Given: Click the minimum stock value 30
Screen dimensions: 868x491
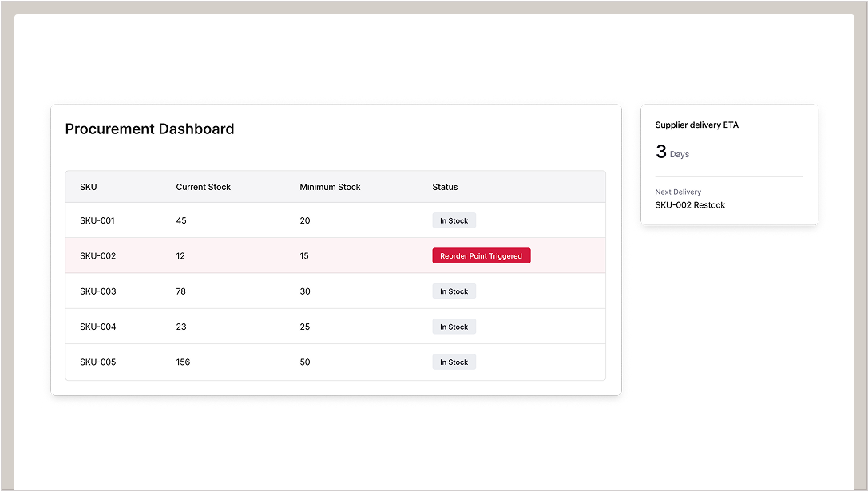Looking at the screenshot, I should coord(305,291).
